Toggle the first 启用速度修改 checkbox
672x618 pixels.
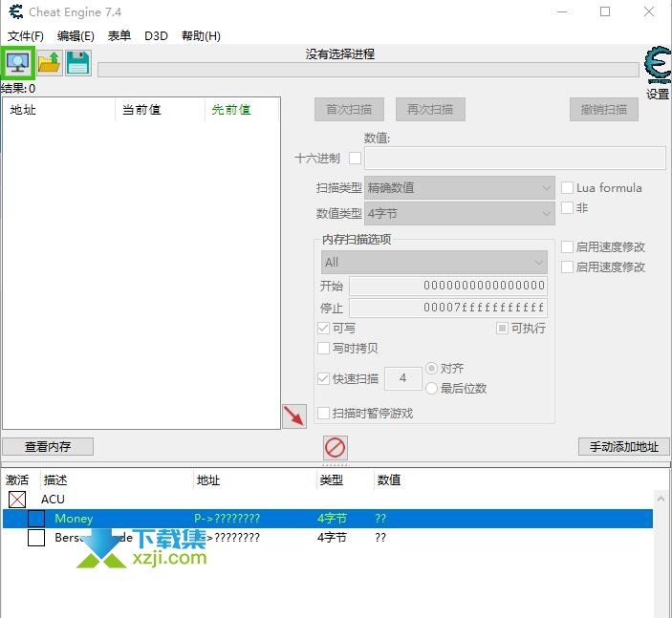(567, 246)
